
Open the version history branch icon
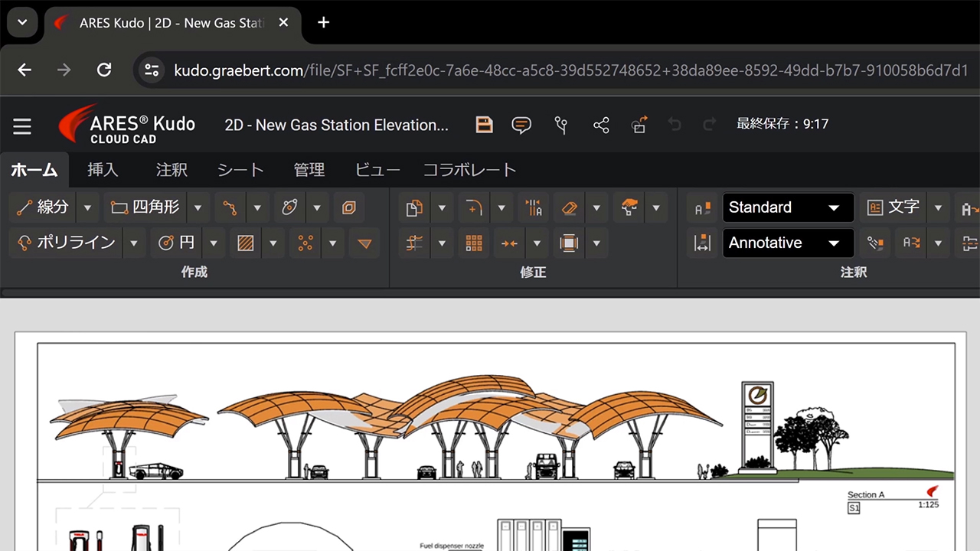pyautogui.click(x=561, y=125)
